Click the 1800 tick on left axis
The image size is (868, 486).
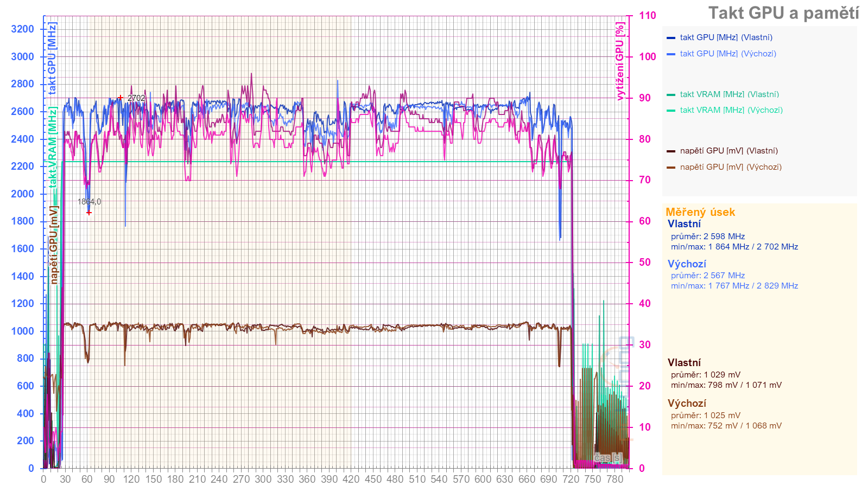[22, 221]
